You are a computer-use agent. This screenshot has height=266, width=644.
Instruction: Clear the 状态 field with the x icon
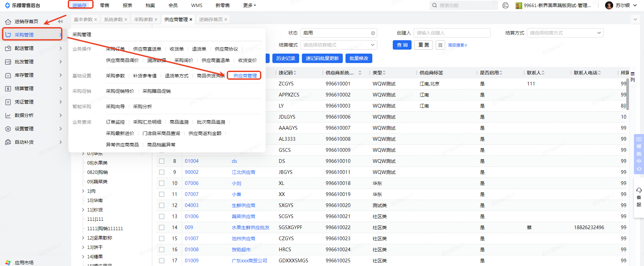click(373, 33)
